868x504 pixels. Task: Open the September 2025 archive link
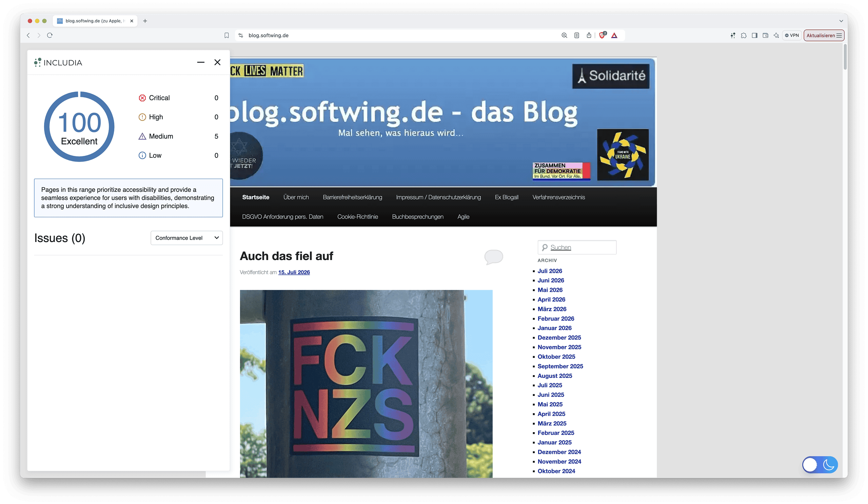point(560,366)
